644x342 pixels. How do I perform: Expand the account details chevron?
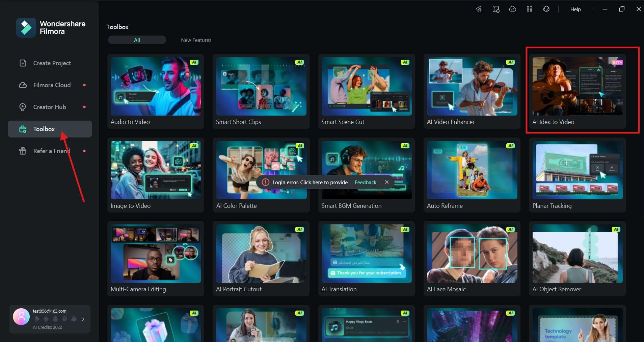tap(83, 319)
